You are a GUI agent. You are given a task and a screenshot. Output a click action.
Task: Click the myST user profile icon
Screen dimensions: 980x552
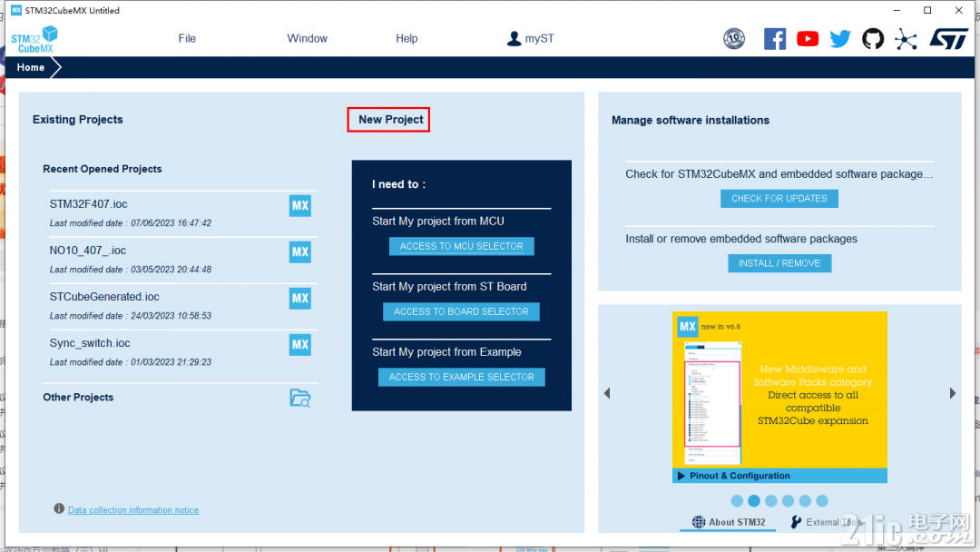(x=514, y=39)
